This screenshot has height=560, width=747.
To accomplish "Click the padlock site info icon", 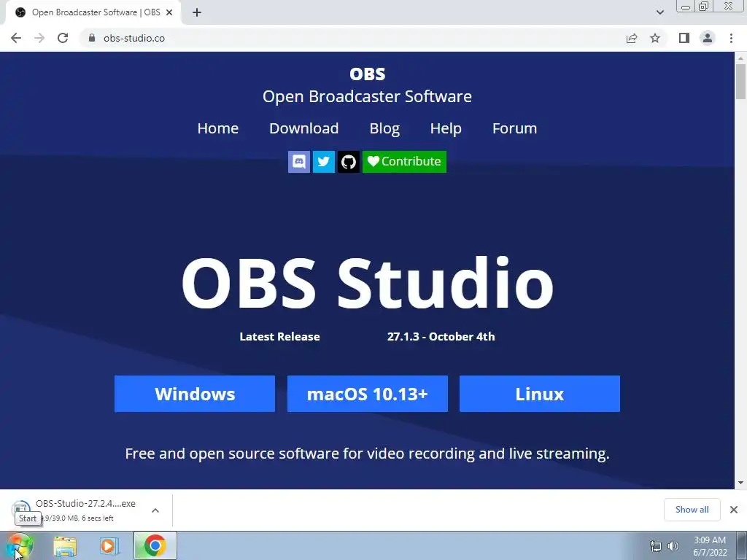I will coord(92,38).
